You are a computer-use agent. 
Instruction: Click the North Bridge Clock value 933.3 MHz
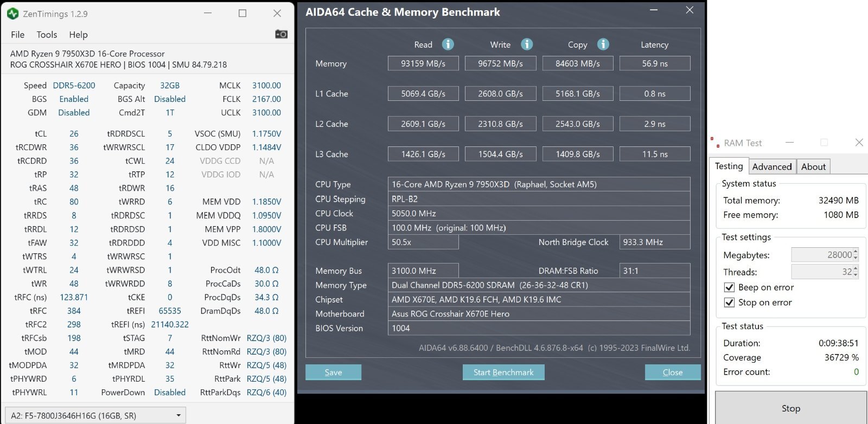tap(655, 242)
